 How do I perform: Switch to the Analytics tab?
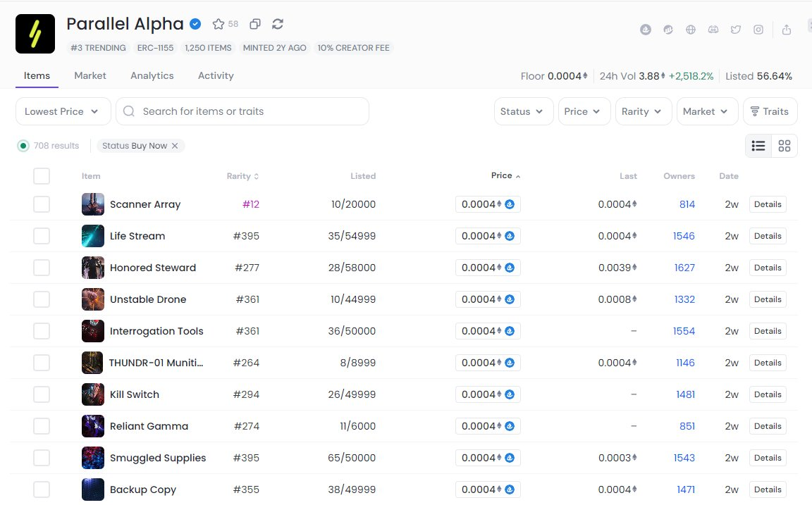[152, 75]
